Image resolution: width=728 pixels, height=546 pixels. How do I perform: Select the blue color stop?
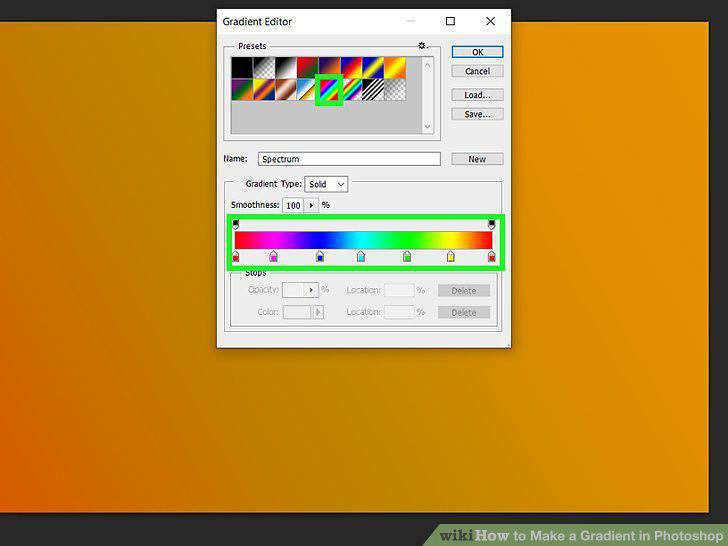click(319, 256)
